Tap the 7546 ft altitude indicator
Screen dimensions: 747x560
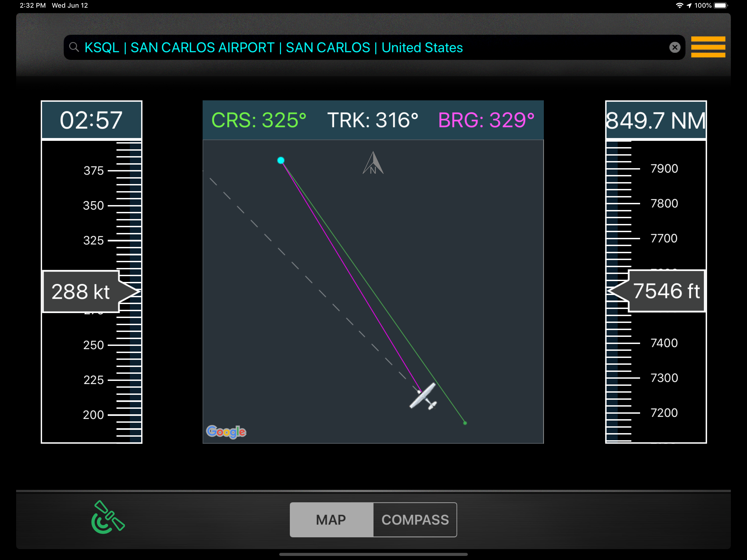[666, 291]
